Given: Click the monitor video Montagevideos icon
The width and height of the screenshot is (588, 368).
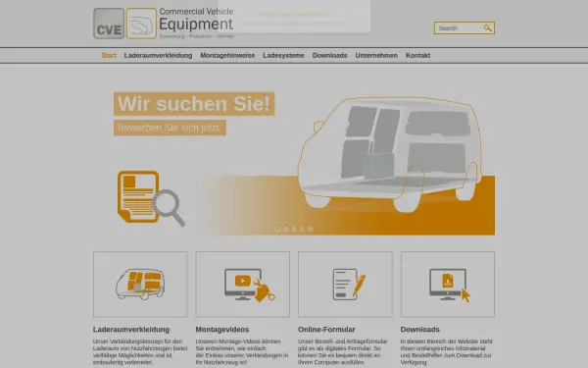Looking at the screenshot, I should pos(249,285).
